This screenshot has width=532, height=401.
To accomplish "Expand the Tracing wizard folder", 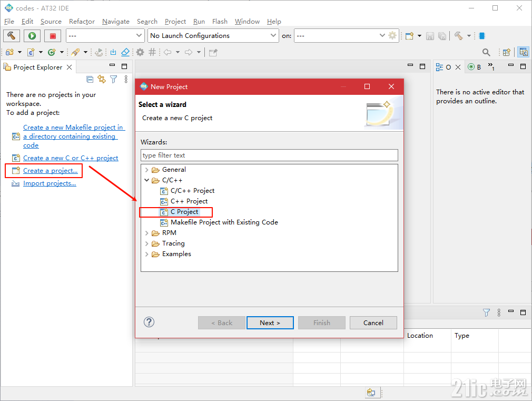I will point(146,243).
